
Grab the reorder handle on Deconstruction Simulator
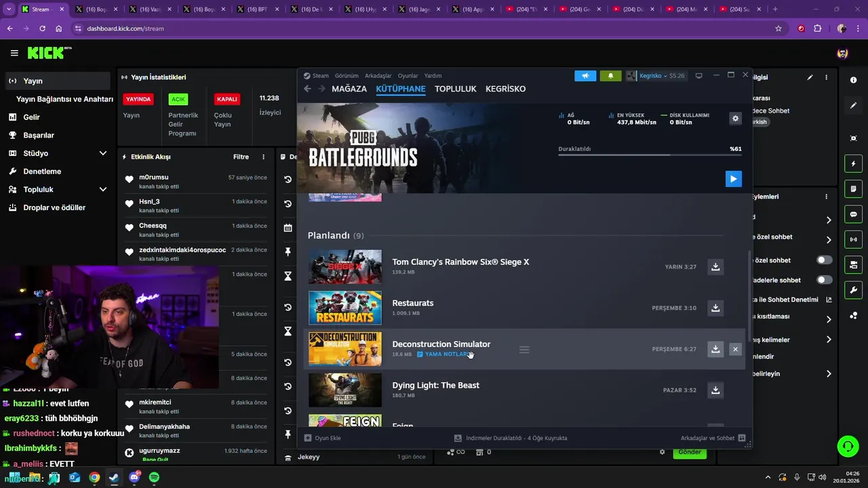[524, 350]
